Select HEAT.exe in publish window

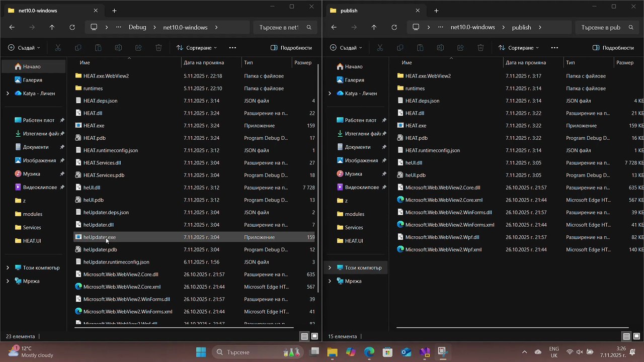pos(519,126)
